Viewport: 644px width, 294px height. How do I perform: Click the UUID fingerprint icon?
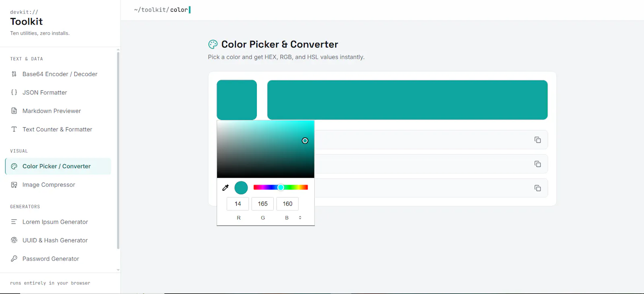coord(14,241)
